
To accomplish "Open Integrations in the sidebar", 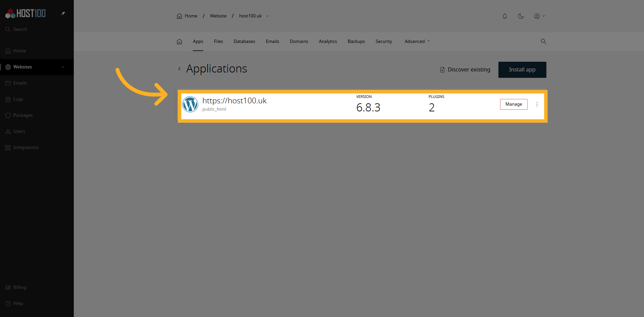I will 37,148.
